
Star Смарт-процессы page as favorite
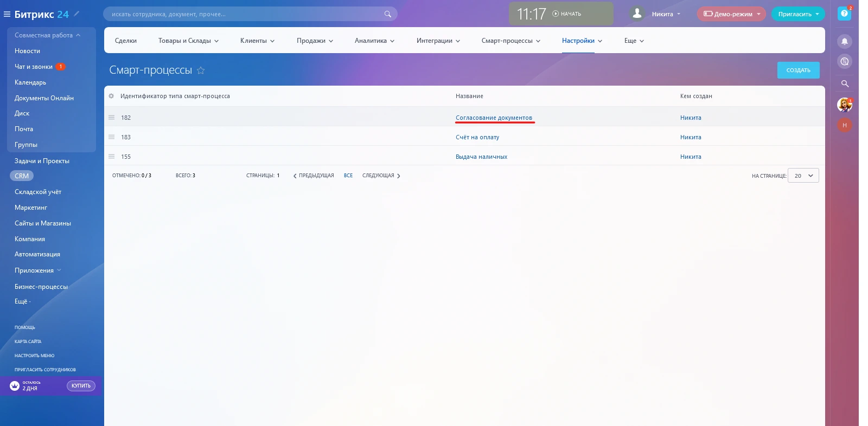coord(201,70)
